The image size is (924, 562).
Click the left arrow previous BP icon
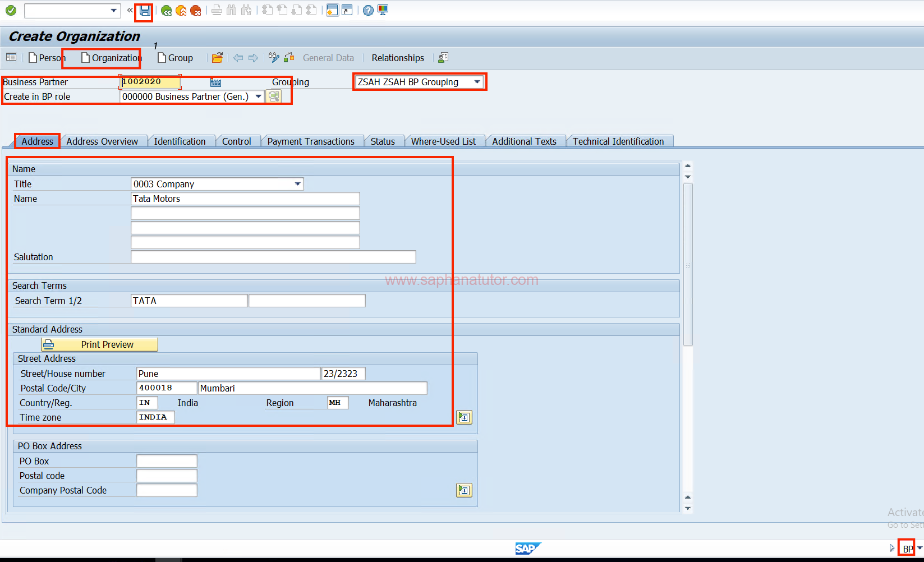[238, 58]
